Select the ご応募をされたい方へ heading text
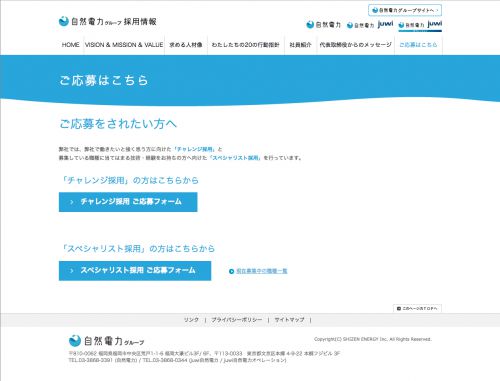500x381 pixels. pyautogui.click(x=118, y=124)
